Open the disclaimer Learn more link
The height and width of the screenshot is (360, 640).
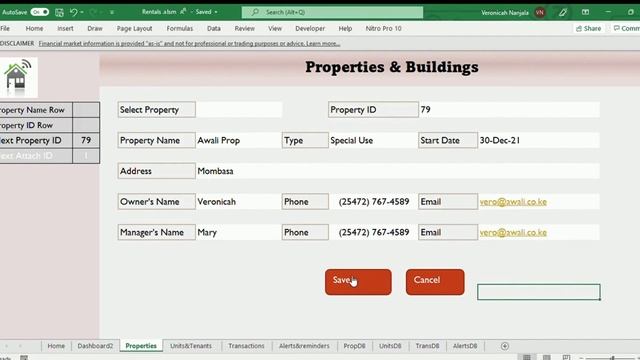coord(323,43)
